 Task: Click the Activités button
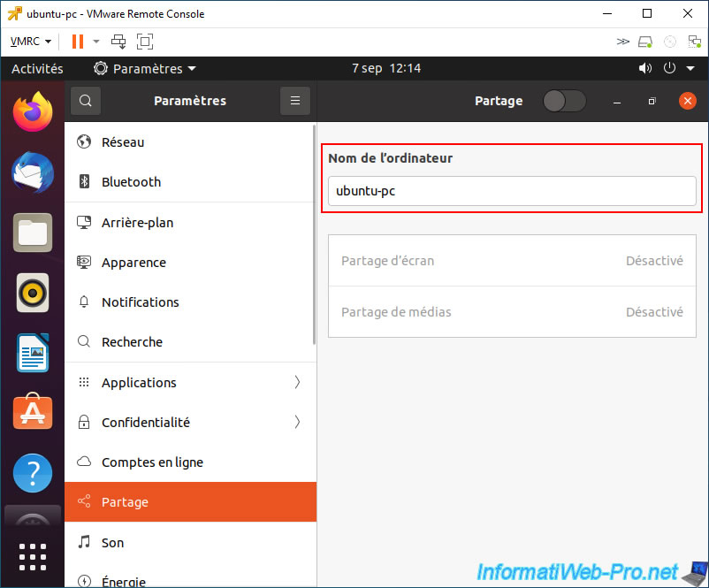point(37,69)
